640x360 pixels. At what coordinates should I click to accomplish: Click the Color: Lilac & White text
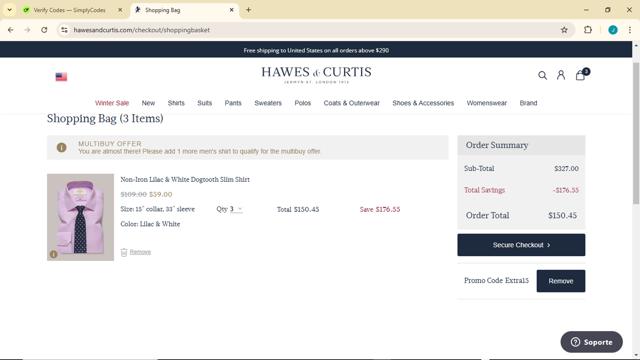pos(150,224)
